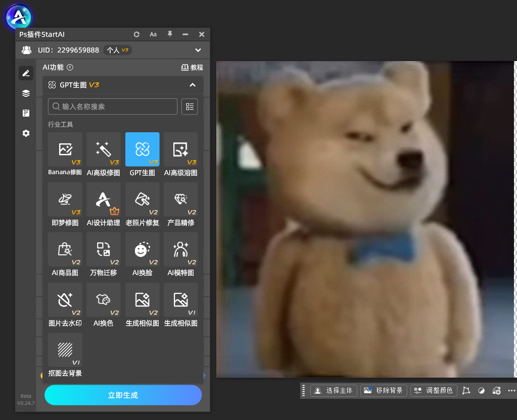Click the transform icon in contextual taskbar
Screen dimensions: 517x420
point(466,391)
